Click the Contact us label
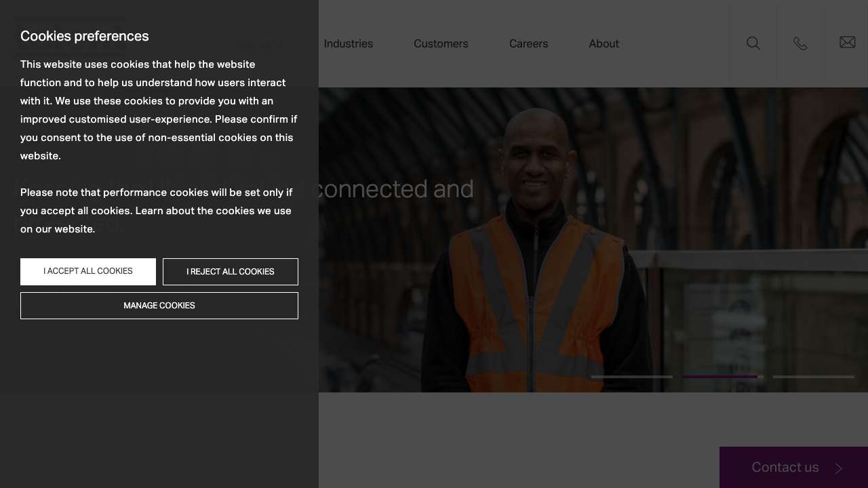Viewport: 868px width, 488px height. pyautogui.click(x=785, y=468)
